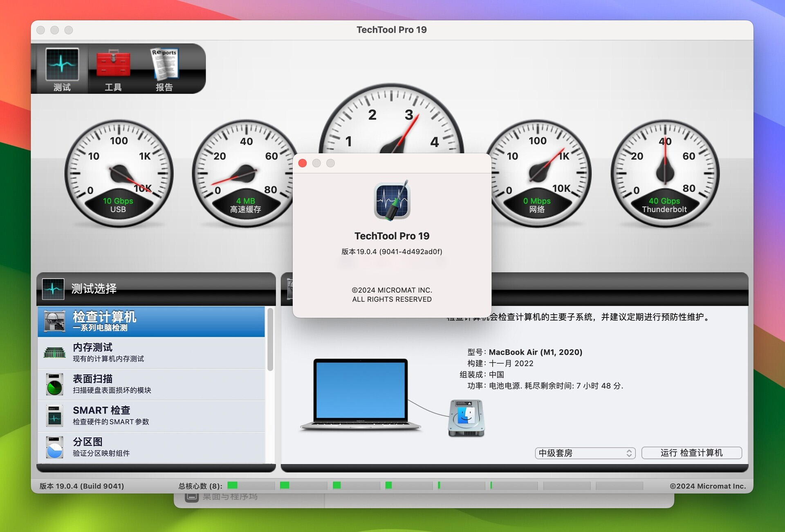The height and width of the screenshot is (532, 785).
Task: Click the Surface Scan (表面扫描) radar icon
Action: coord(54,384)
